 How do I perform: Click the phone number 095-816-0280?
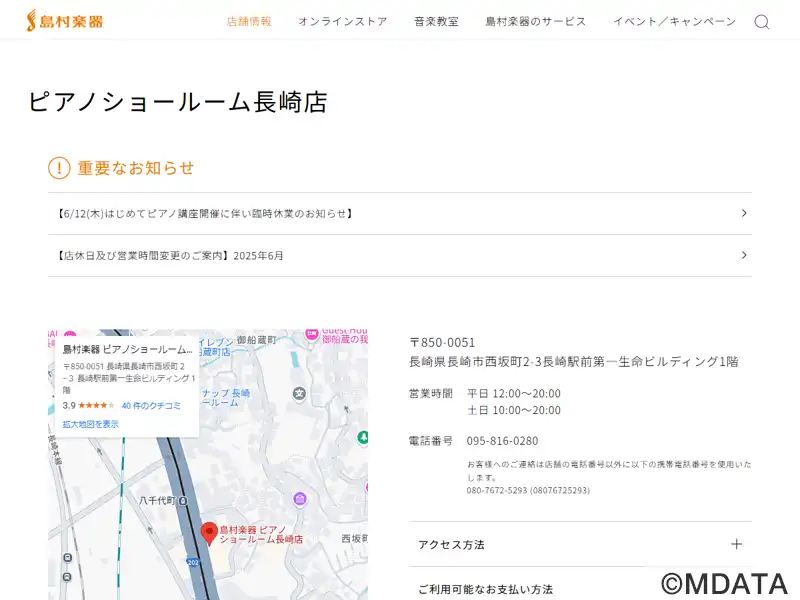click(502, 441)
